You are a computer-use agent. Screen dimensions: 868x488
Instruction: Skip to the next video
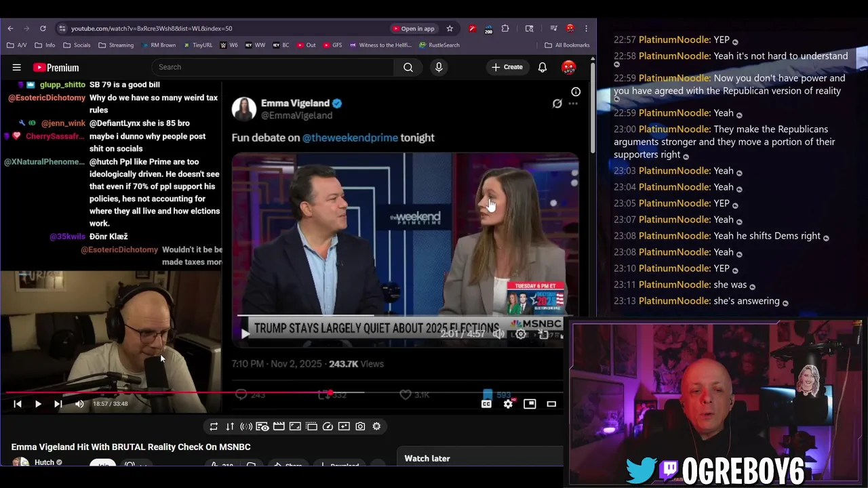tap(58, 404)
